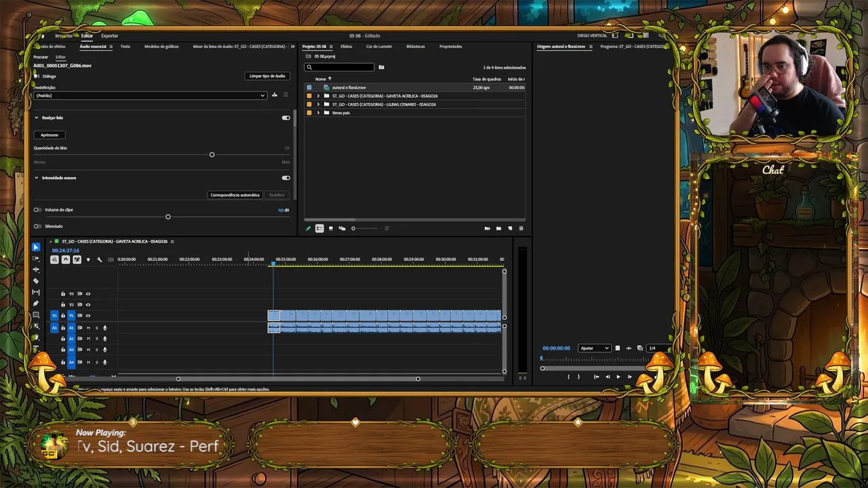Image resolution: width=868 pixels, height=488 pixels.
Task: Open the Texto panel tab
Action: point(125,47)
